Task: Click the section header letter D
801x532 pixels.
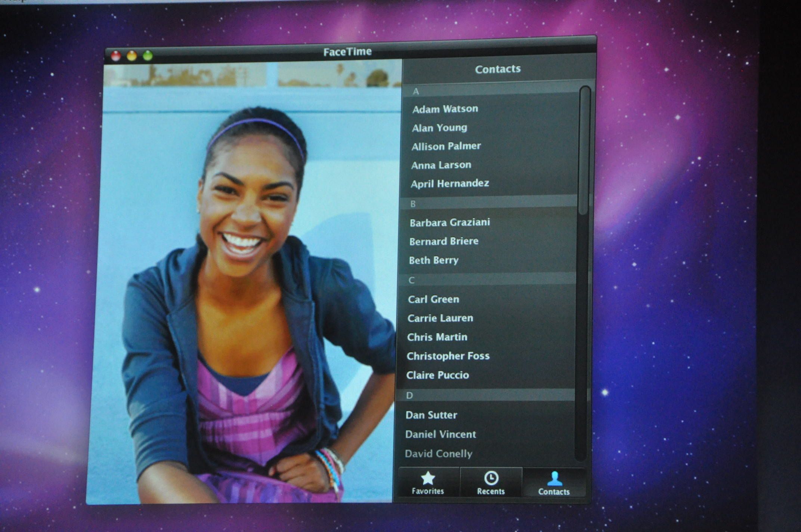Action: point(409,396)
